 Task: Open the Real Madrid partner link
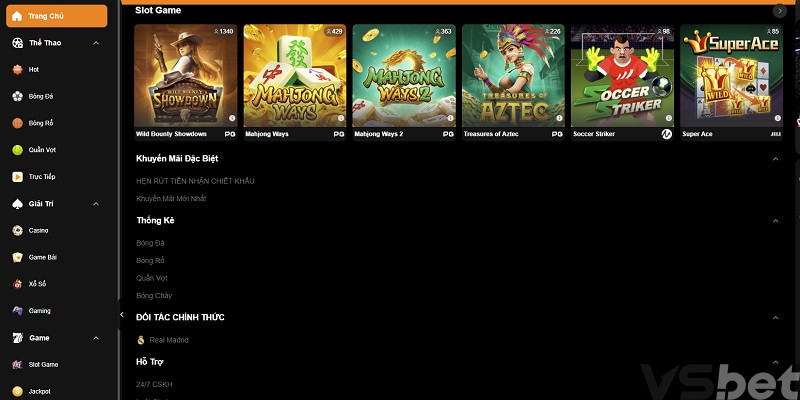169,340
